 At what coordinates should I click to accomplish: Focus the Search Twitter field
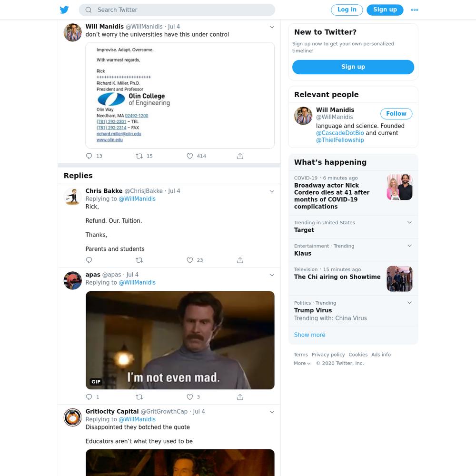[x=177, y=10]
